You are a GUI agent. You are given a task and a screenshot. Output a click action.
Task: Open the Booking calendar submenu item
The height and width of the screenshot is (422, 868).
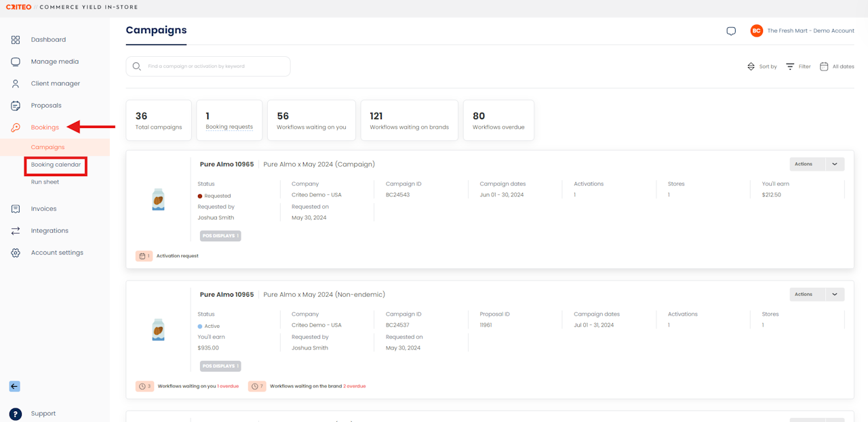coord(56,165)
